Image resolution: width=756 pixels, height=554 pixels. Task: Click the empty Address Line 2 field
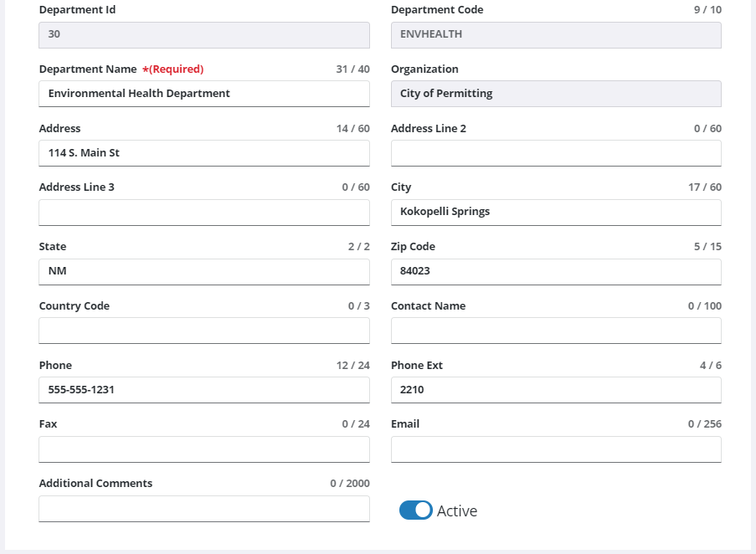click(555, 153)
